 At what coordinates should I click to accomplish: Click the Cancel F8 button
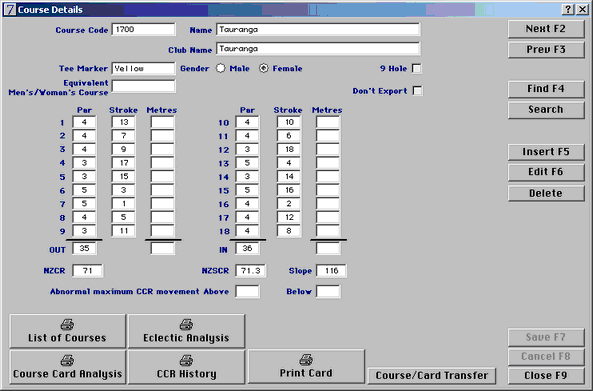click(546, 357)
